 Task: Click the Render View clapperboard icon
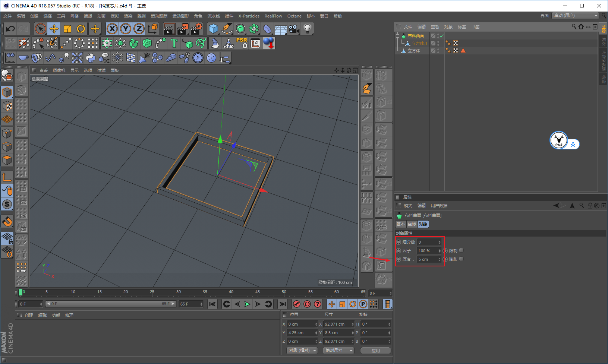click(x=169, y=29)
